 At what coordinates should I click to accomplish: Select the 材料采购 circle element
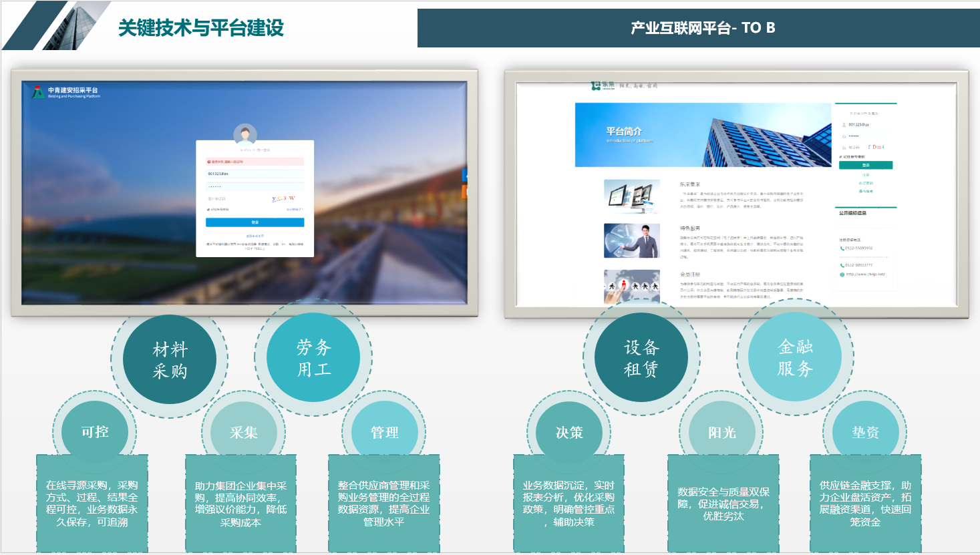coord(171,358)
